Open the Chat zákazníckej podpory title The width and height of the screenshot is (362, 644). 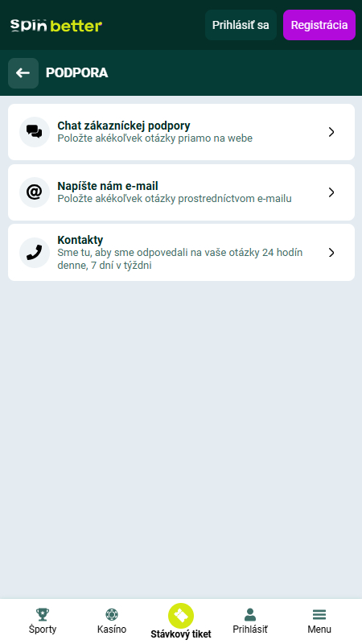pos(124,126)
